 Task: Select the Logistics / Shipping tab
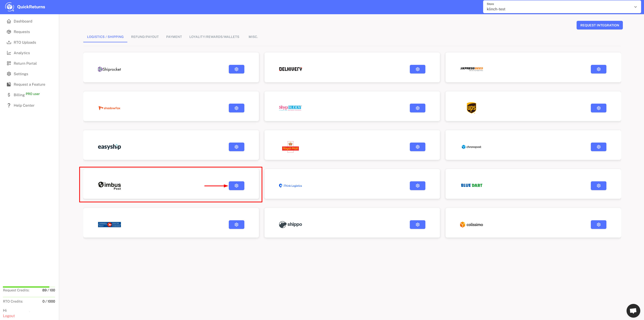[x=105, y=37]
